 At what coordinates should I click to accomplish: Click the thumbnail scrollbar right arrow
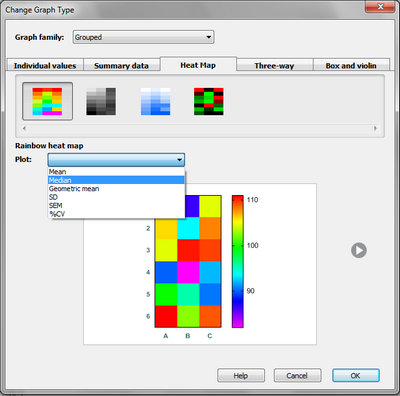[375, 128]
